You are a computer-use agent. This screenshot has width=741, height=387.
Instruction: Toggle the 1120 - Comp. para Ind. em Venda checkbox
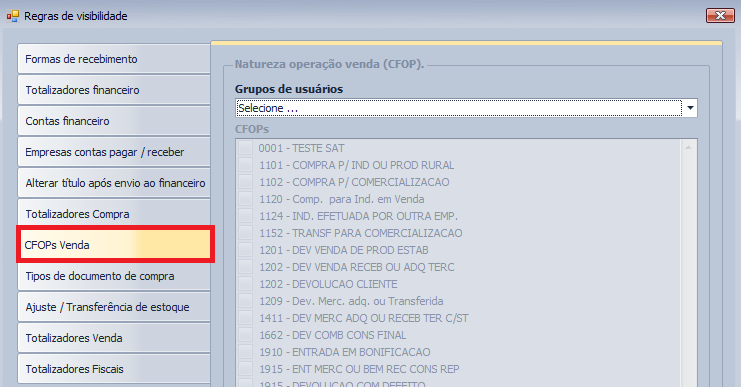click(245, 199)
